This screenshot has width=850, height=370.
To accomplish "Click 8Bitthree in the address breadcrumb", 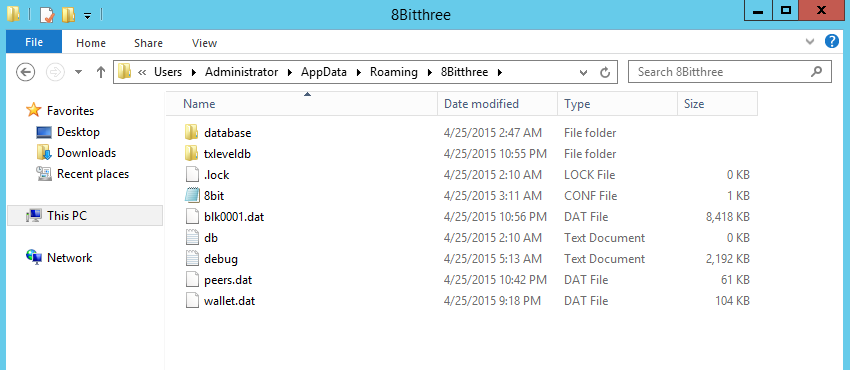I will [x=465, y=72].
